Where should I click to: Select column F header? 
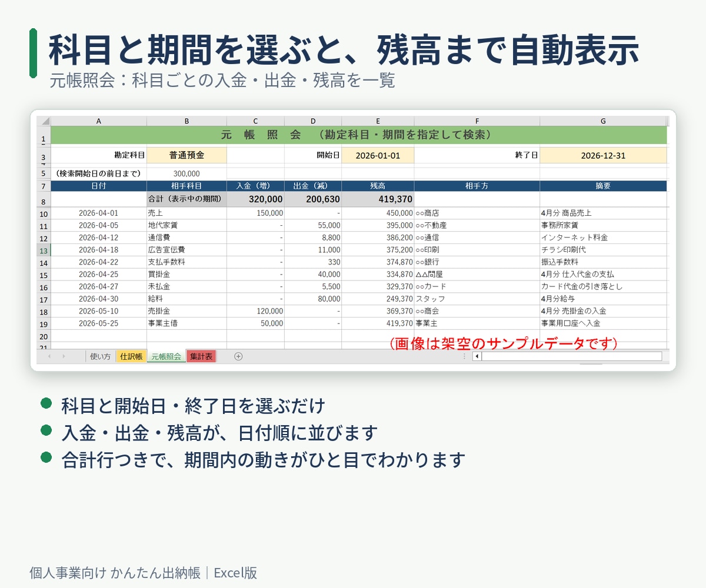pyautogui.click(x=477, y=121)
